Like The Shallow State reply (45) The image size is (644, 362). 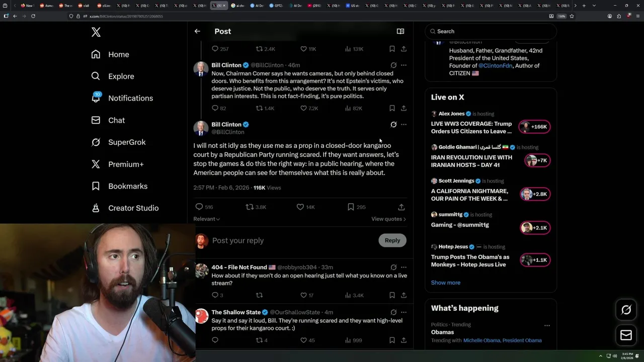(x=307, y=340)
